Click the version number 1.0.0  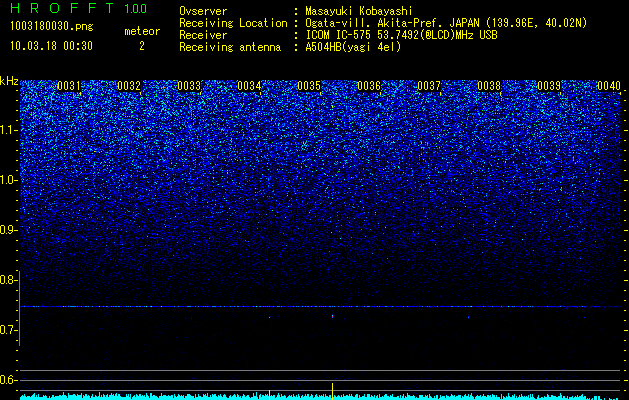pyautogui.click(x=136, y=8)
